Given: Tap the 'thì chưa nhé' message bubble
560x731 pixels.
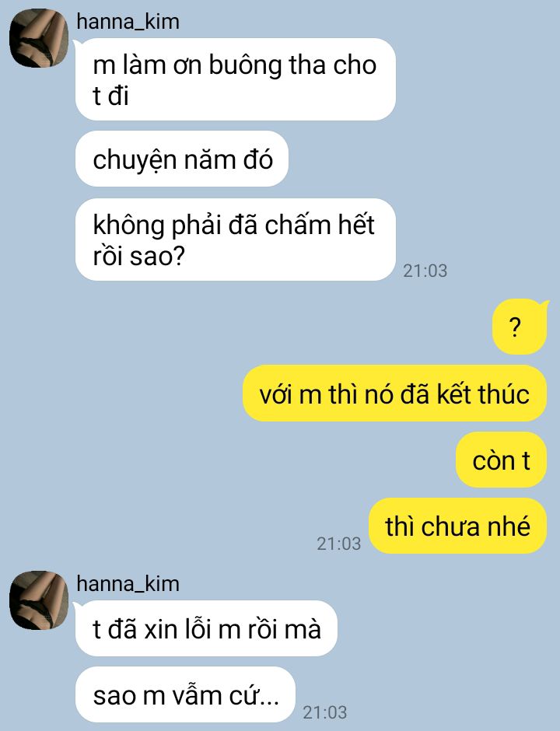Looking at the screenshot, I should (457, 526).
